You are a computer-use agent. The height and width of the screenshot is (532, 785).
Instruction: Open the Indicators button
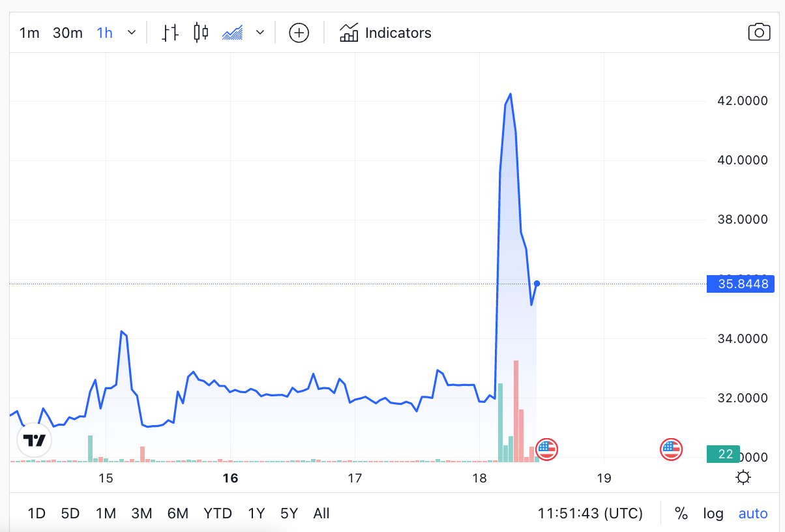click(385, 33)
